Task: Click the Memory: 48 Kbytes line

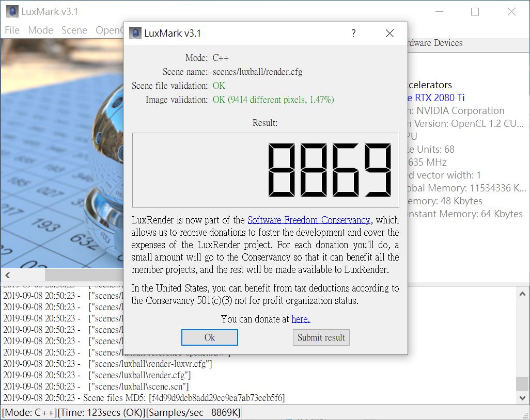Action: 445,201
